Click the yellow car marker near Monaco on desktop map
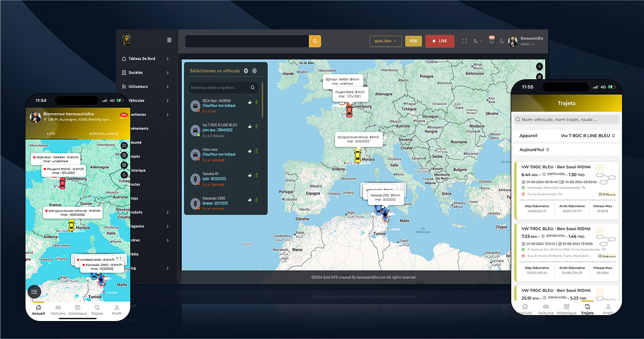The image size is (644, 339). click(357, 155)
